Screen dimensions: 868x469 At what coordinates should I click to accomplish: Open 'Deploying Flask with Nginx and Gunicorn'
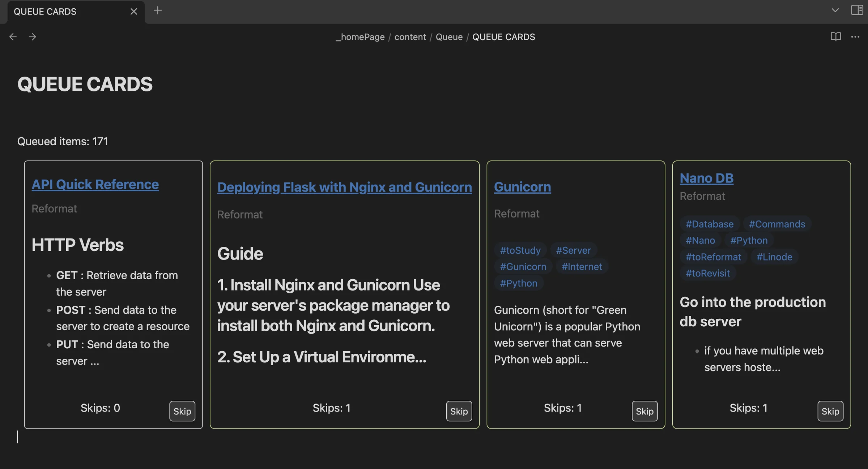(344, 187)
